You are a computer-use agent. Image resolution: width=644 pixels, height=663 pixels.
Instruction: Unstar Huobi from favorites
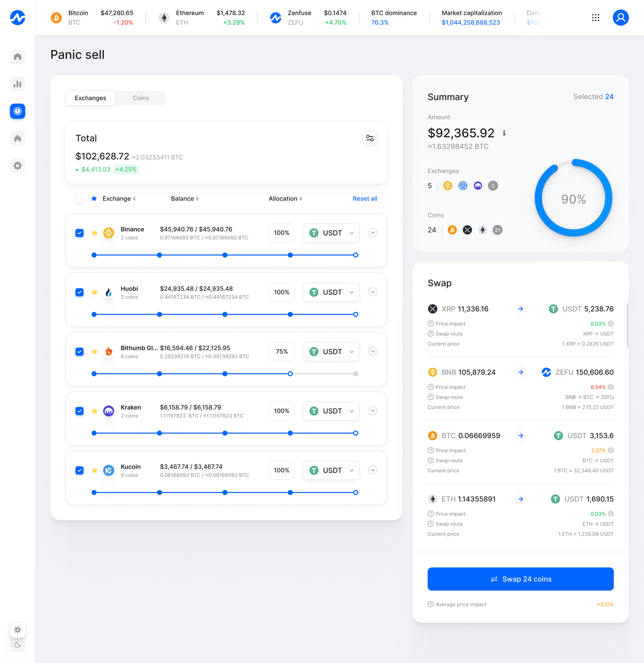[94, 292]
